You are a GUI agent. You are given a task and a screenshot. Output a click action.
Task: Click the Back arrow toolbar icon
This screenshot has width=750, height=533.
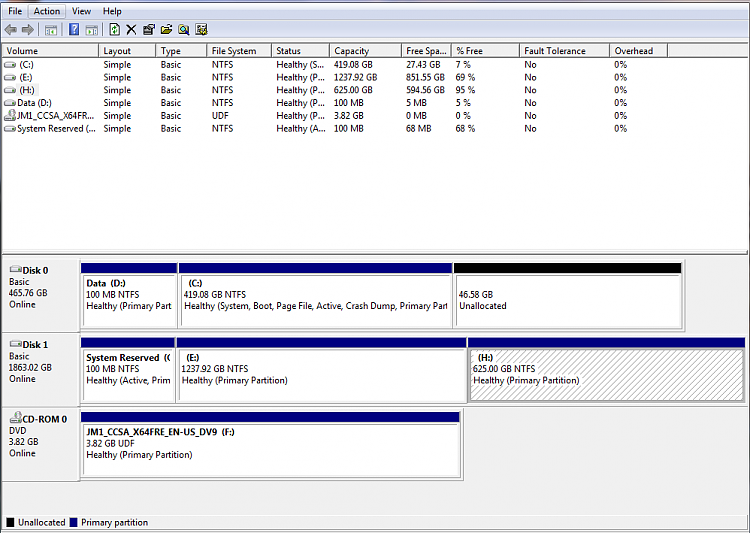(x=11, y=30)
